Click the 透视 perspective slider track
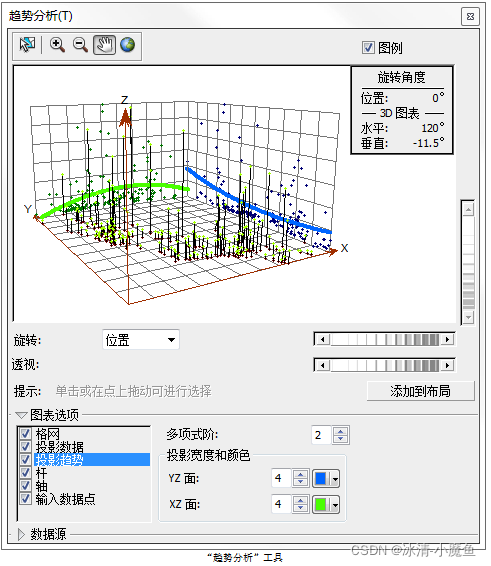 385,366
